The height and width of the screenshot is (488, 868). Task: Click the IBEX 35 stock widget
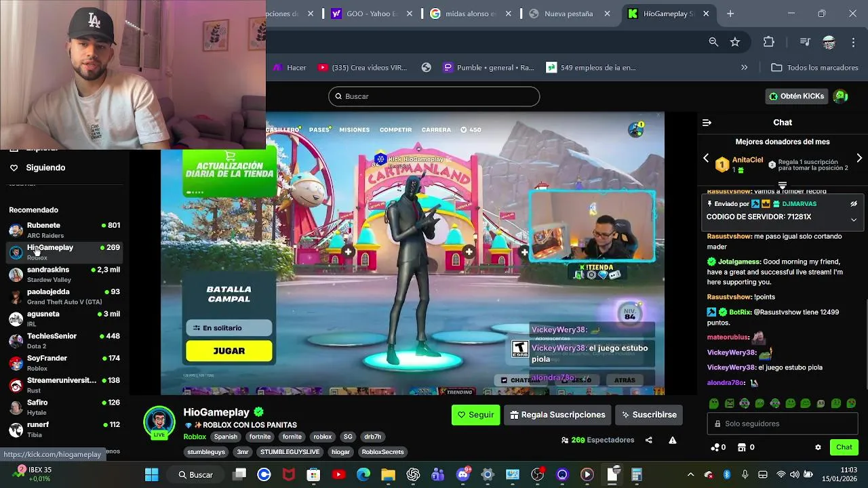coord(34,474)
